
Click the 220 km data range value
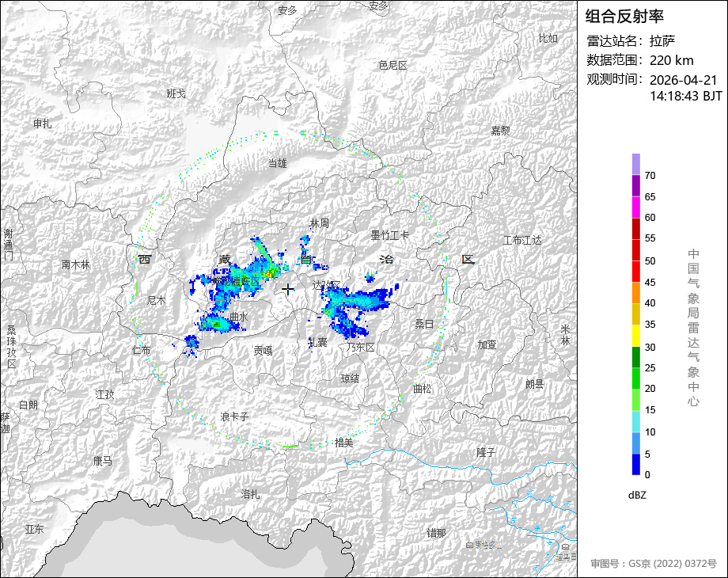tap(671, 60)
